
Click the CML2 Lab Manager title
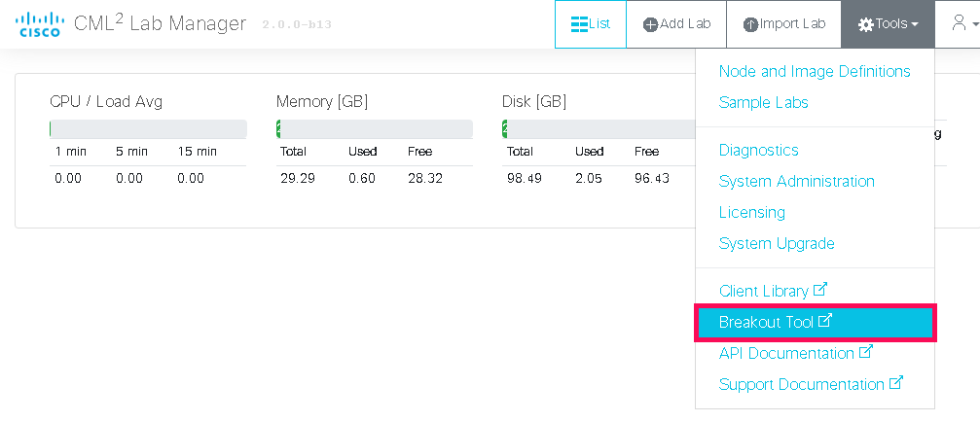[160, 23]
